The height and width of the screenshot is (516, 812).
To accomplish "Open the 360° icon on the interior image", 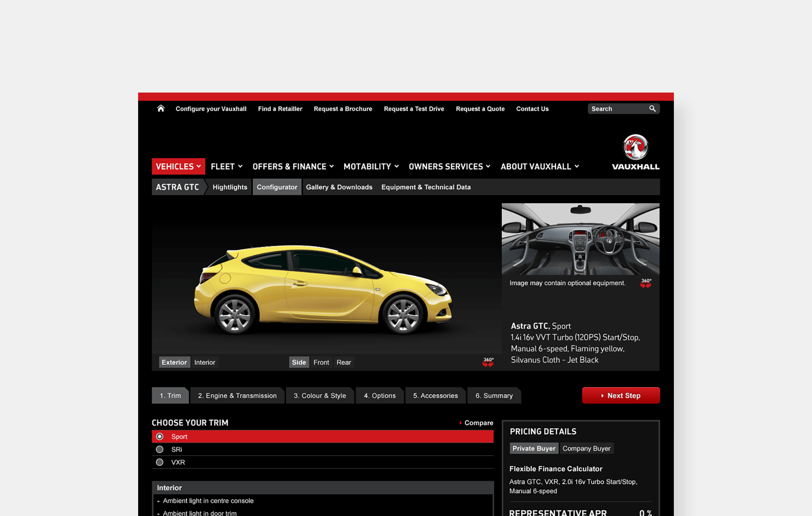I will coord(646,283).
